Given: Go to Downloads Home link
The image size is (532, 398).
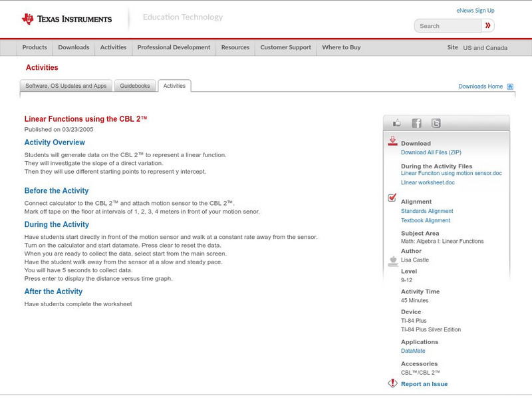Looking at the screenshot, I should tap(480, 87).
